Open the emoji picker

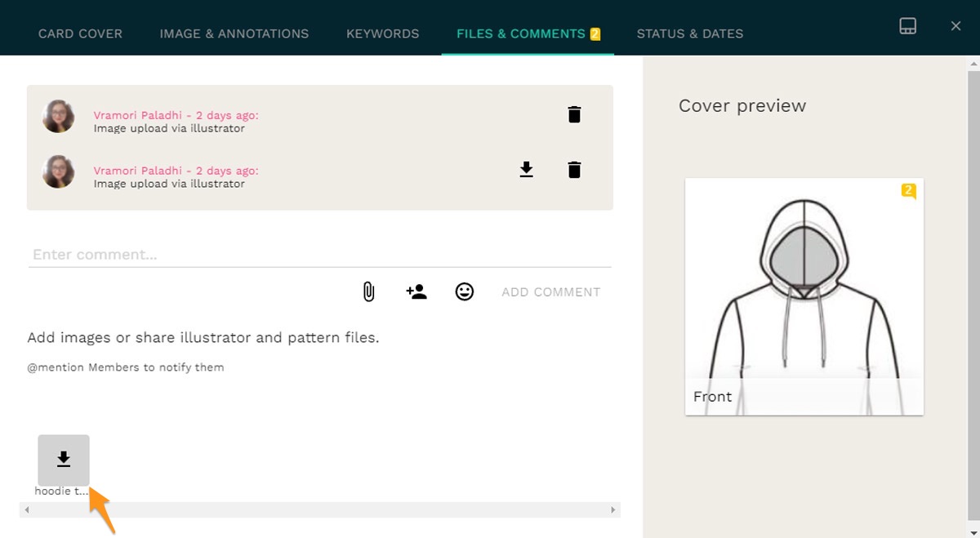pos(465,291)
